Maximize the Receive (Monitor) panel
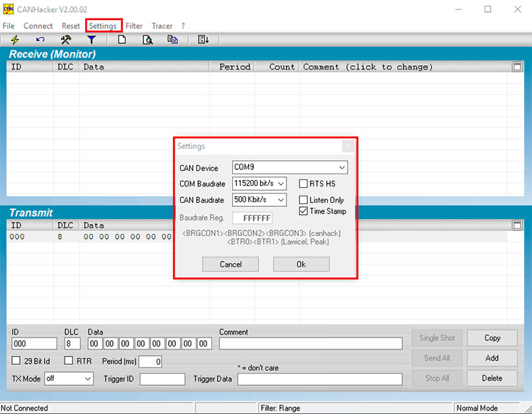The width and height of the screenshot is (532, 414). (x=517, y=67)
